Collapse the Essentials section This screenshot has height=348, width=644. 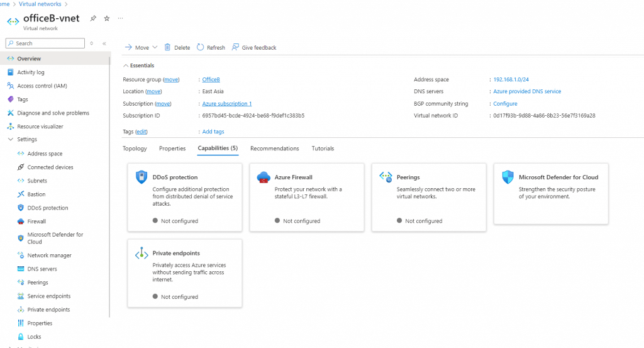tap(125, 65)
